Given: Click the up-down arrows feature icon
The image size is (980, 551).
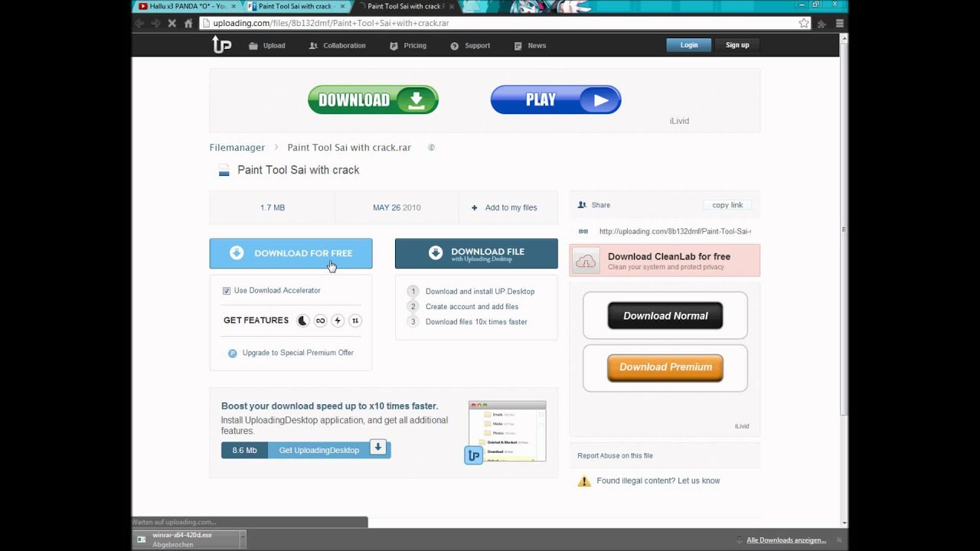Looking at the screenshot, I should tap(355, 321).
